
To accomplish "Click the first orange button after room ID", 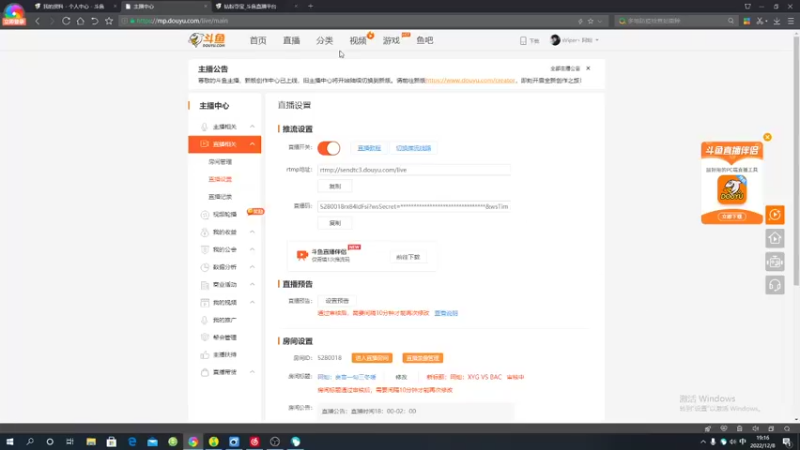I will [372, 358].
